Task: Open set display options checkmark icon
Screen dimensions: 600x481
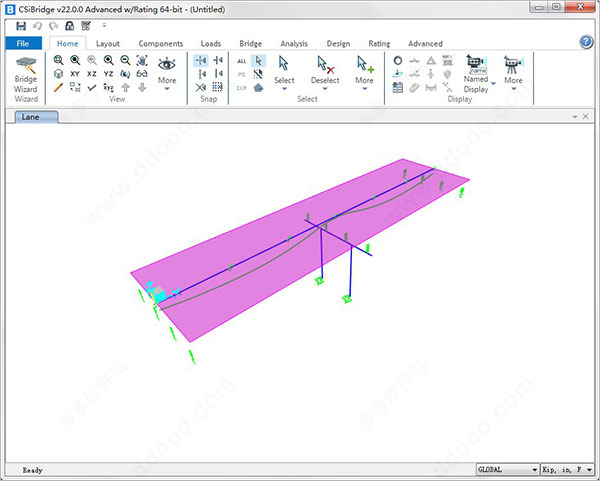Action: 92,88
